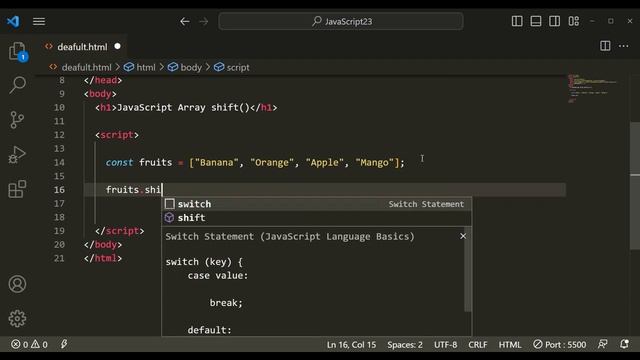Change language mode via HTML status item
The width and height of the screenshot is (640, 360).
[x=510, y=344]
